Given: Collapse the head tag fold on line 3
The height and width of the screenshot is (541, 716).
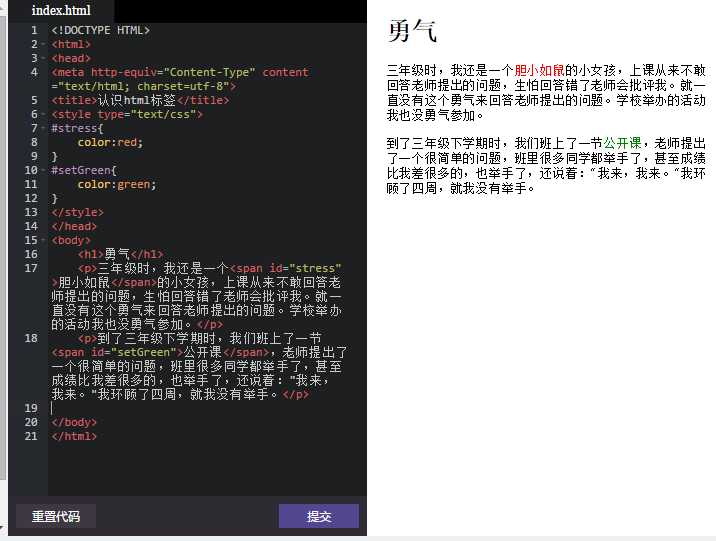Looking at the screenshot, I should coord(43,58).
